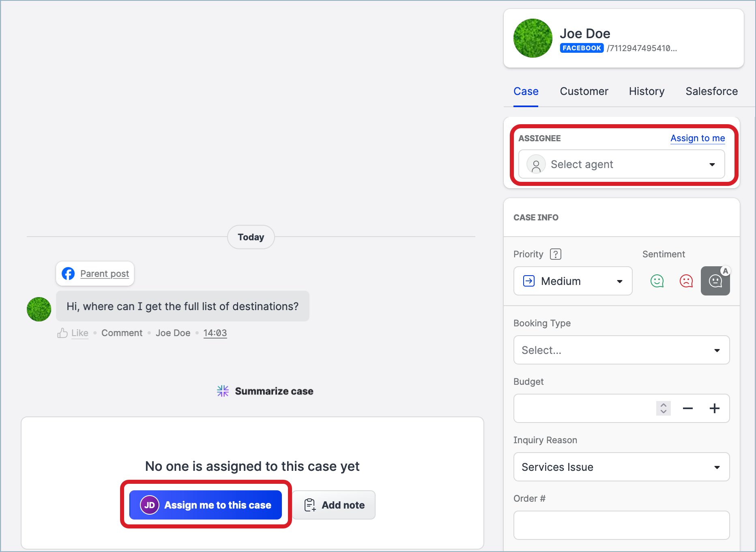This screenshot has width=756, height=552.
Task: Click the Assign me to this case button
Action: (x=206, y=505)
